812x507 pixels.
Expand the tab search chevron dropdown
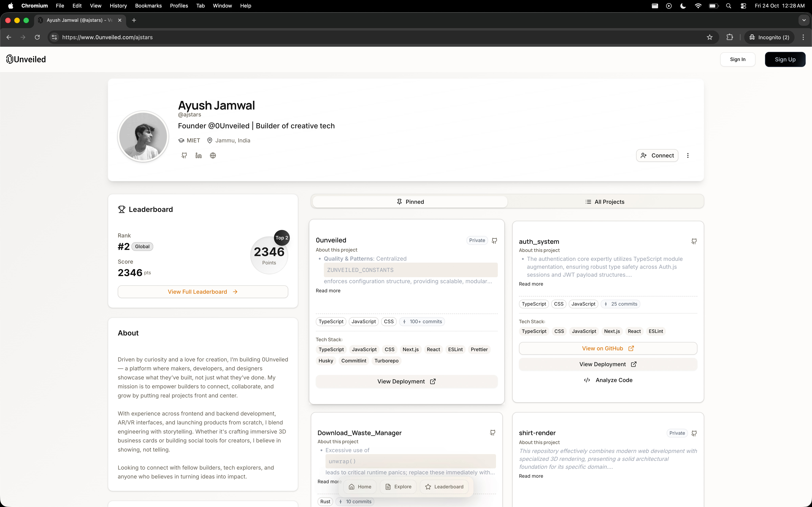(804, 20)
